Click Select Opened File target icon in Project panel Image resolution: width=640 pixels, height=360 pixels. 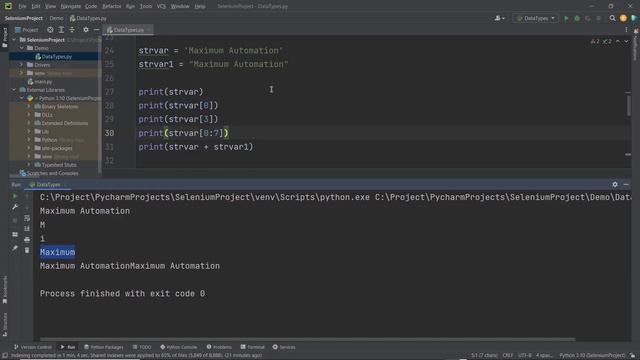pyautogui.click(x=50, y=30)
